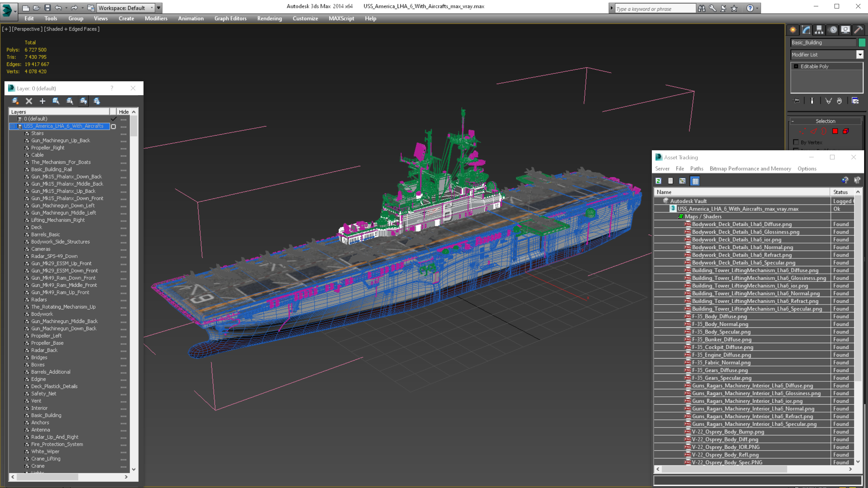The image size is (868, 488).
Task: Open the Utilities hammer panel tab
Action: (x=859, y=30)
